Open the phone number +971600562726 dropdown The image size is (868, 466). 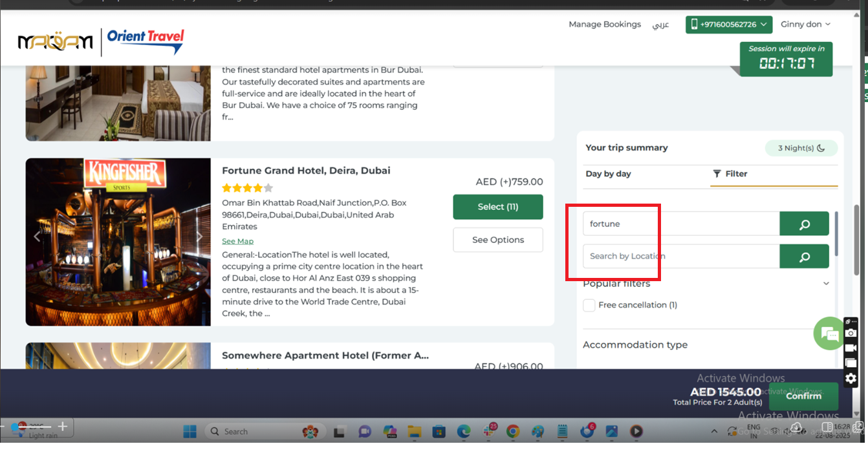click(729, 25)
